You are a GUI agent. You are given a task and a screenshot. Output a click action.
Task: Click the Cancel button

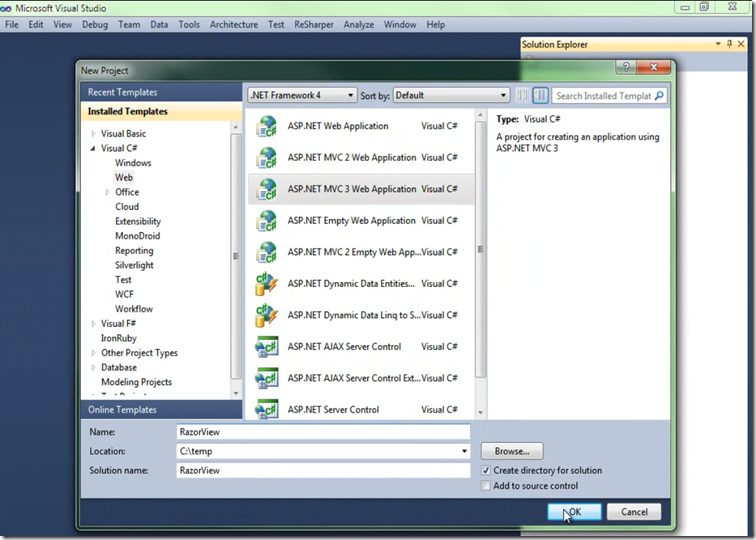(634, 512)
